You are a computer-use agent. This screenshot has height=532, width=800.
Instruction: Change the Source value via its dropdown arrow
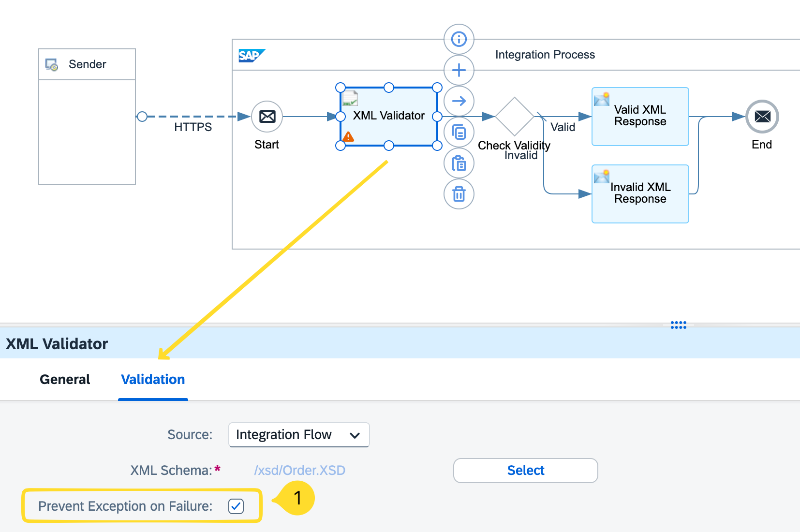(356, 435)
